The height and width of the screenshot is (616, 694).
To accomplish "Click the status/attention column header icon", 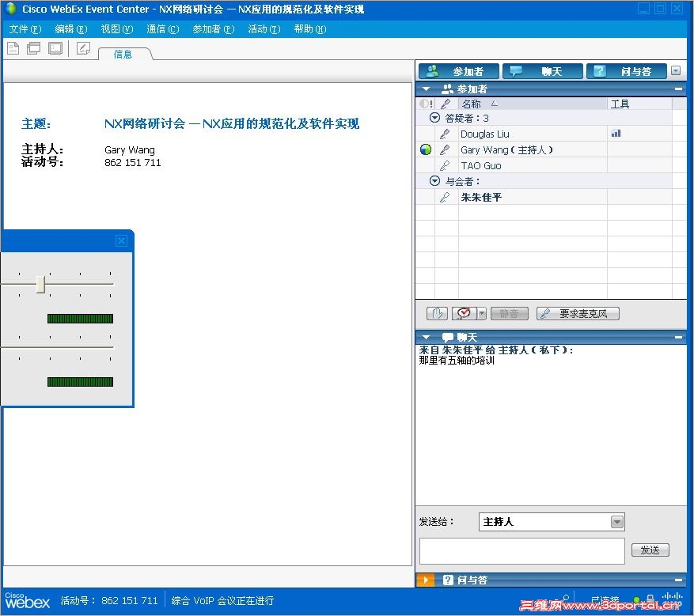I will 425,104.
